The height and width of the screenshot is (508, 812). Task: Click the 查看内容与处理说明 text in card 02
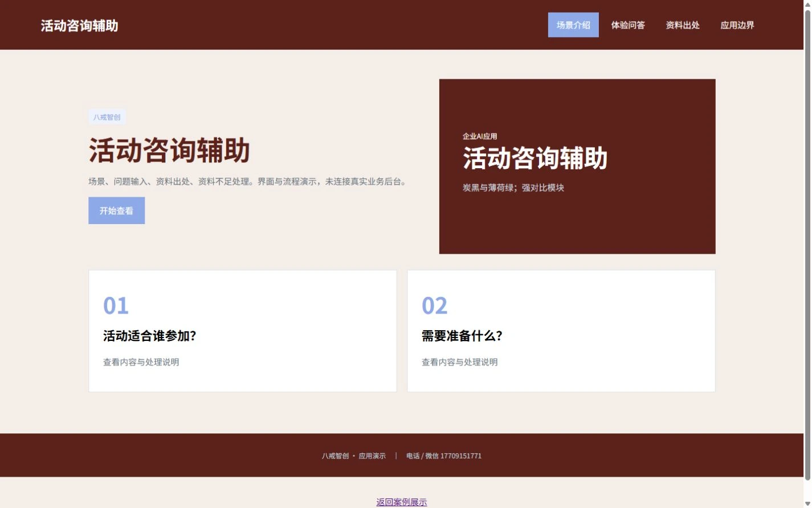pos(460,362)
